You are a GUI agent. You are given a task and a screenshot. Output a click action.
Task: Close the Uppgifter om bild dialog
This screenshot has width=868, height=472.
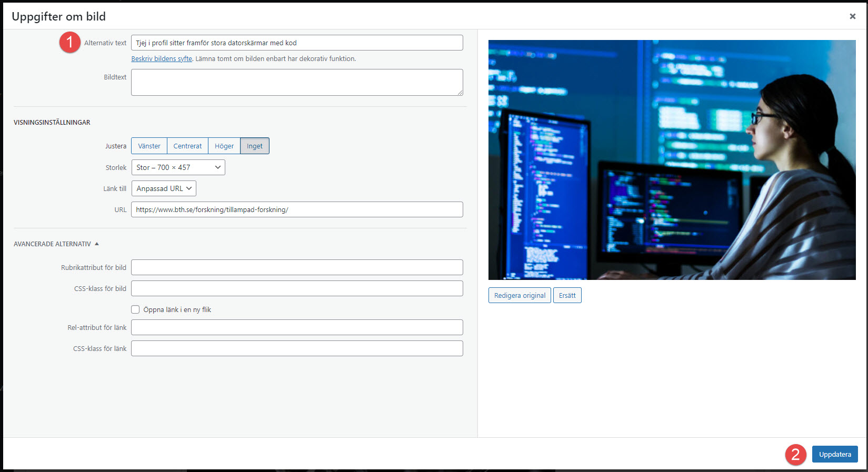pyautogui.click(x=852, y=16)
